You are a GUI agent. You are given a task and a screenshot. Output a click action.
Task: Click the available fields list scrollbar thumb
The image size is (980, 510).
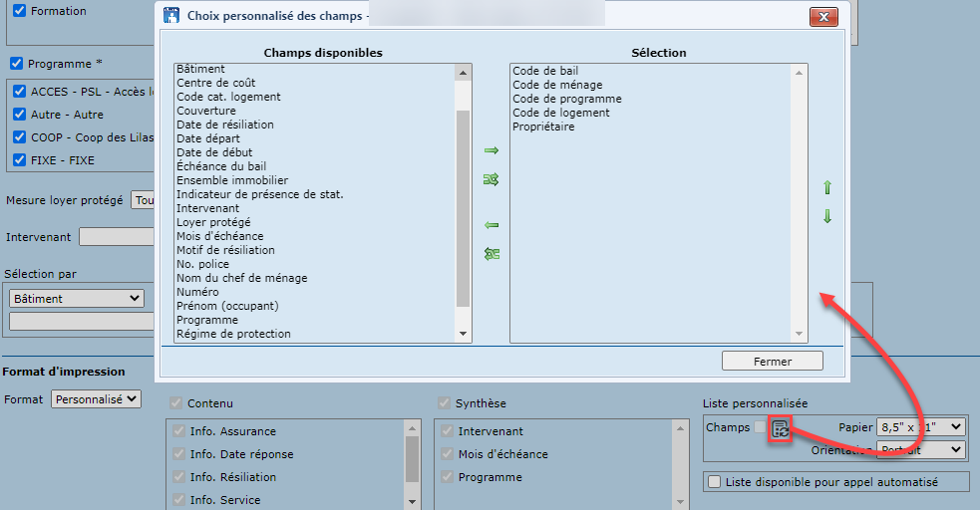(x=463, y=207)
